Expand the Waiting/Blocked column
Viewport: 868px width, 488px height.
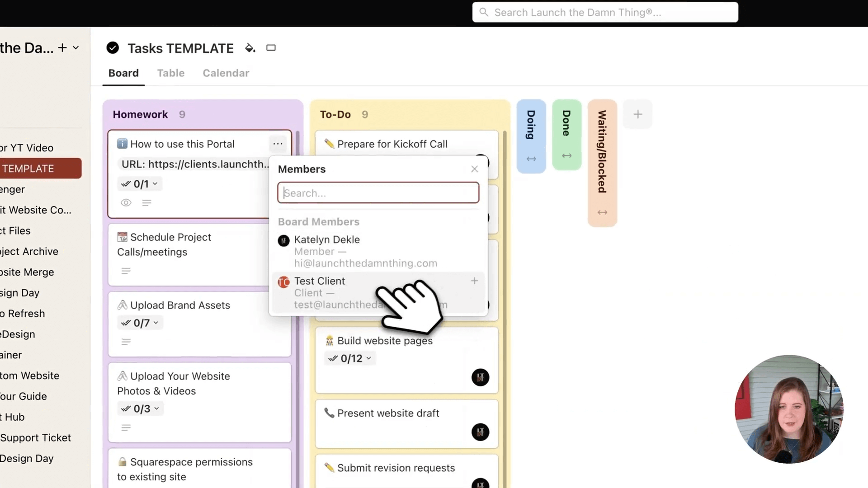pyautogui.click(x=602, y=212)
